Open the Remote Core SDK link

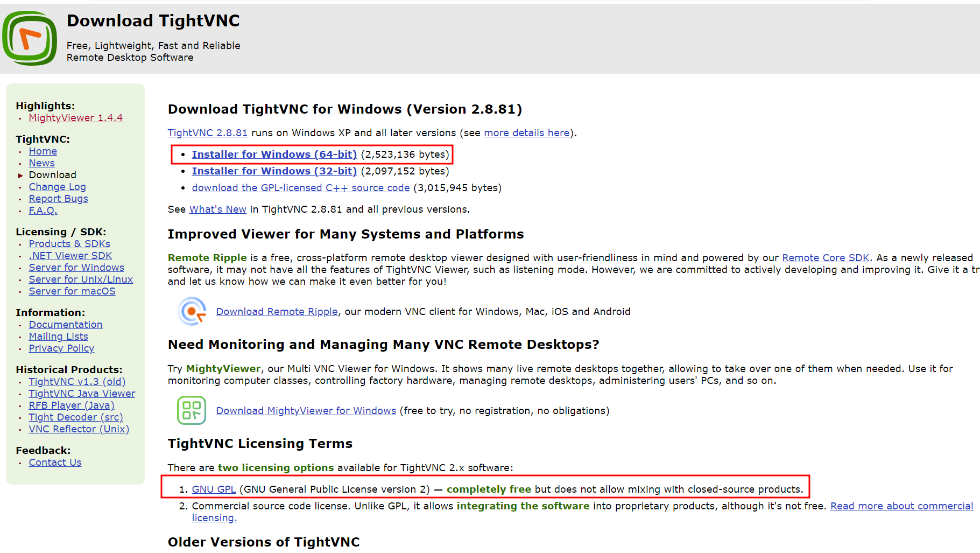826,258
